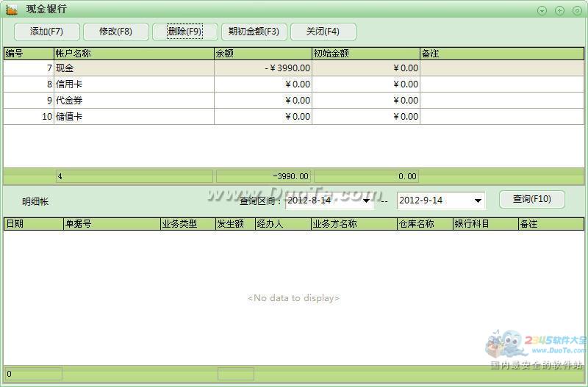Expand the end date 2012-9-14 dropdown

tap(478, 200)
